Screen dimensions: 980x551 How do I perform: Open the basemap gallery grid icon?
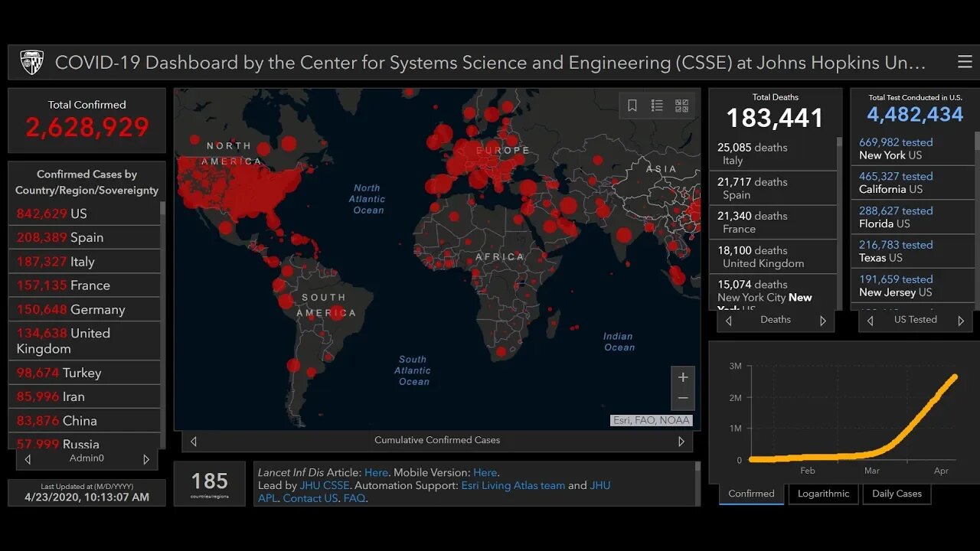pos(681,106)
